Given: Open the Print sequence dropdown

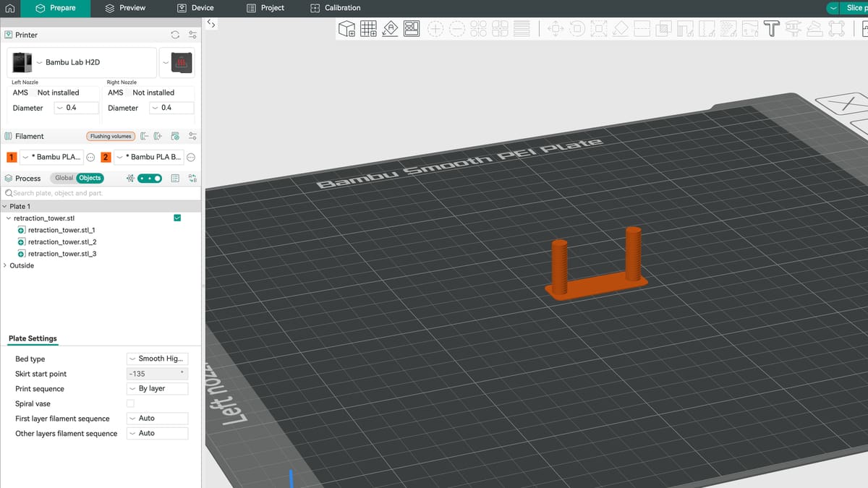Looking at the screenshot, I should (x=157, y=388).
